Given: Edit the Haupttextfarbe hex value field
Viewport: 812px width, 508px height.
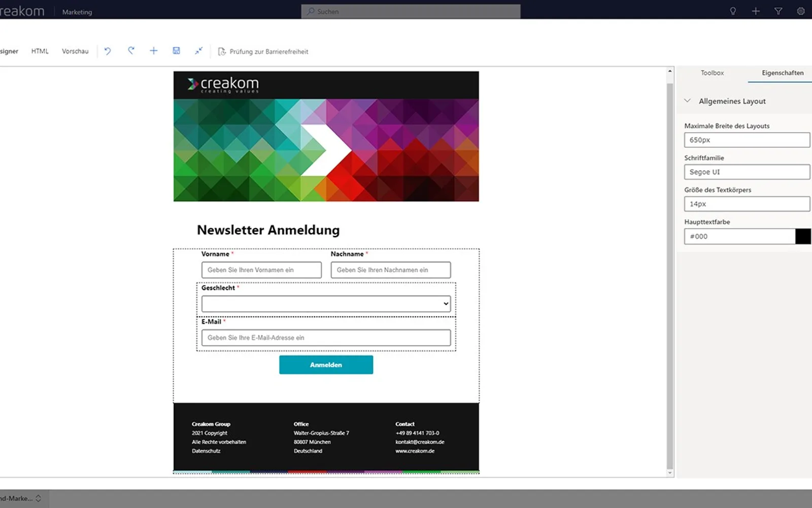Looking at the screenshot, I should 739,236.
